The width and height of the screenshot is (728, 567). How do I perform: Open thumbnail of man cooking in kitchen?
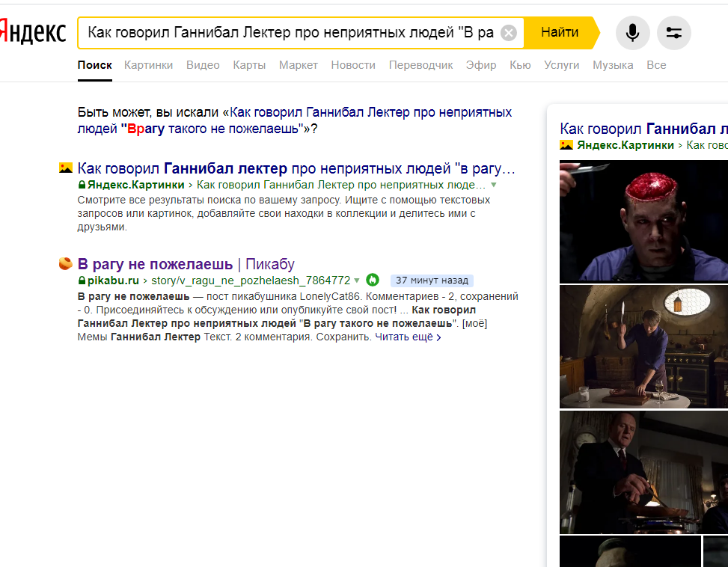click(x=643, y=346)
